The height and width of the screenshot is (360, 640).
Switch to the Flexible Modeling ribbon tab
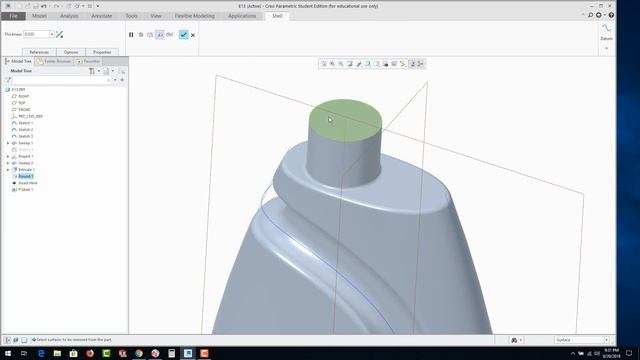195,16
